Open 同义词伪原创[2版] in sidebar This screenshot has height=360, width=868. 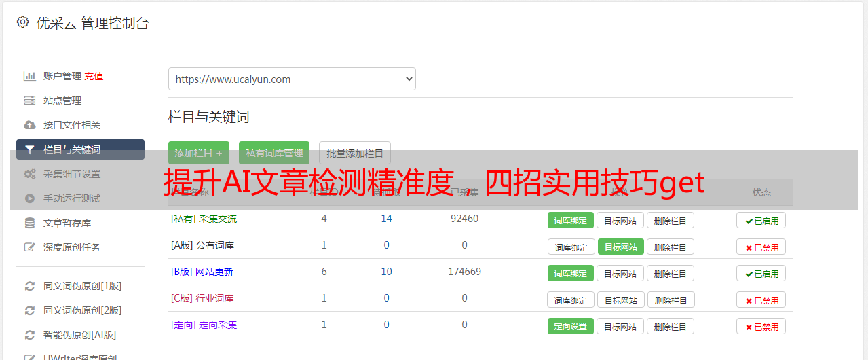[83, 310]
